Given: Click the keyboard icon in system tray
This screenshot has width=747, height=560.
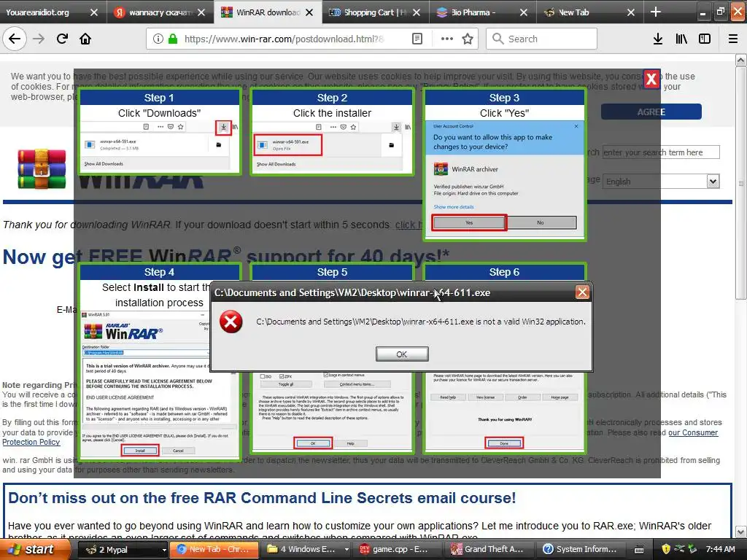Looking at the screenshot, I should click(x=639, y=550).
